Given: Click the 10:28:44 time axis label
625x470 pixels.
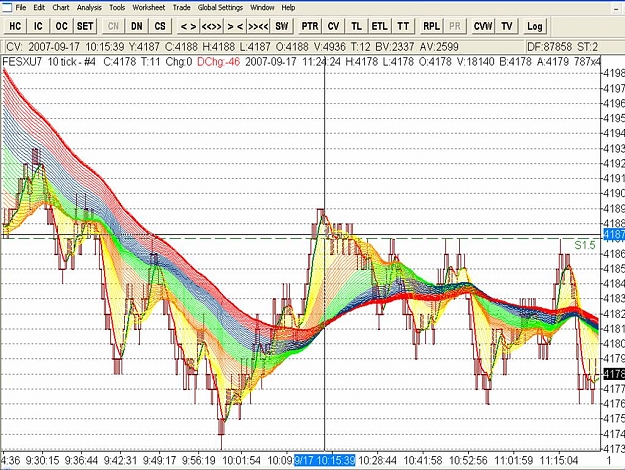Looking at the screenshot, I should (377, 460).
